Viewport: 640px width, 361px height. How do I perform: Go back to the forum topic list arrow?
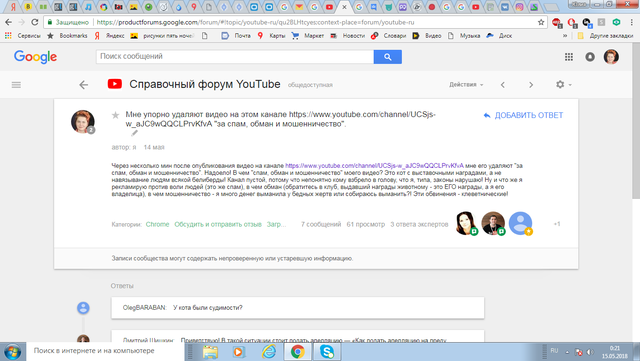tap(84, 85)
